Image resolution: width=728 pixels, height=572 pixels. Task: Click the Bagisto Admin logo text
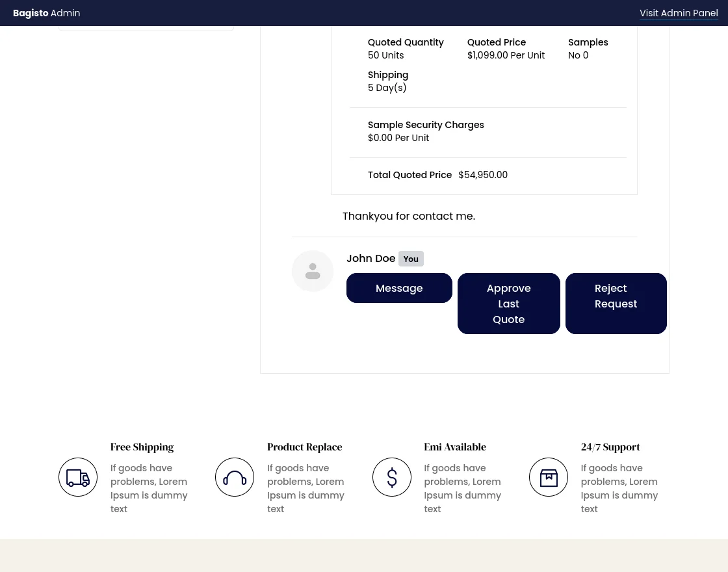[x=46, y=13]
